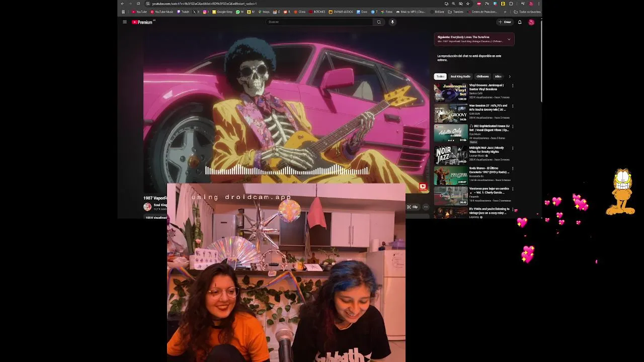The image size is (644, 362).
Task: Open the Docs bookmark
Action: (362, 12)
